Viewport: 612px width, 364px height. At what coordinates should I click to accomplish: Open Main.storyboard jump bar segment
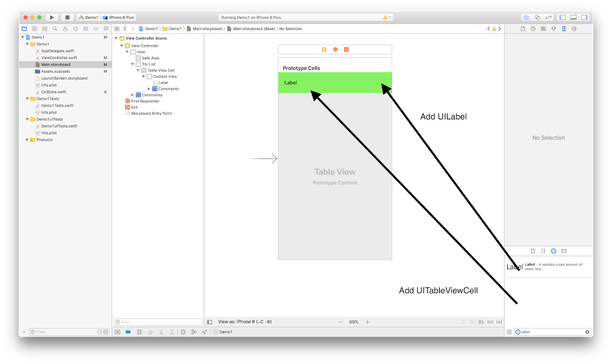point(205,29)
